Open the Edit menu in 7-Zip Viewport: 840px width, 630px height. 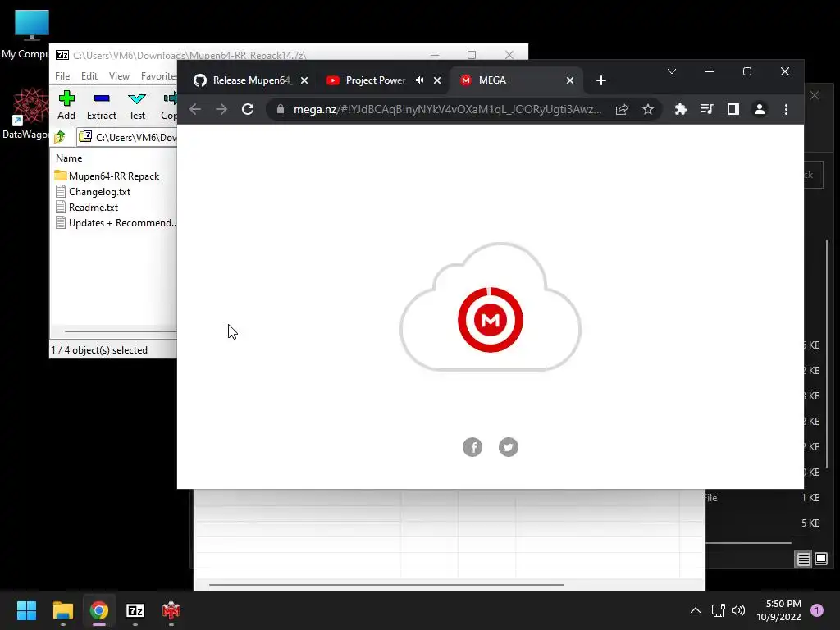click(x=89, y=76)
